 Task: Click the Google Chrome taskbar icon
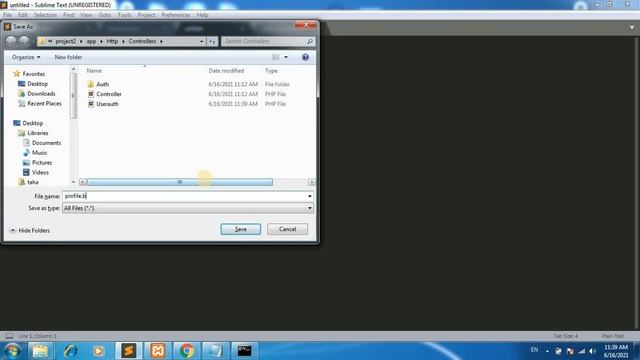tap(187, 351)
